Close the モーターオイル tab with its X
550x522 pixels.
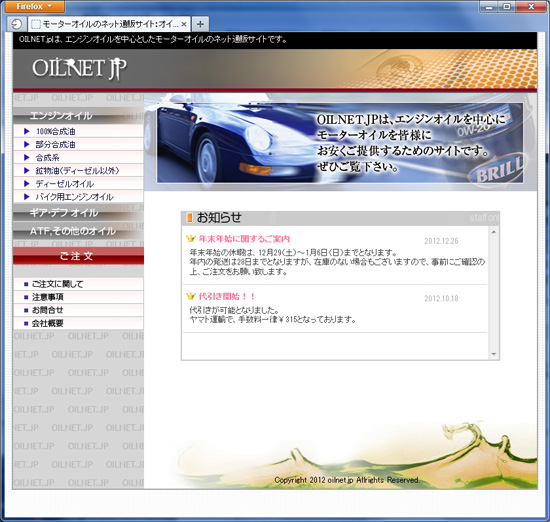point(184,24)
